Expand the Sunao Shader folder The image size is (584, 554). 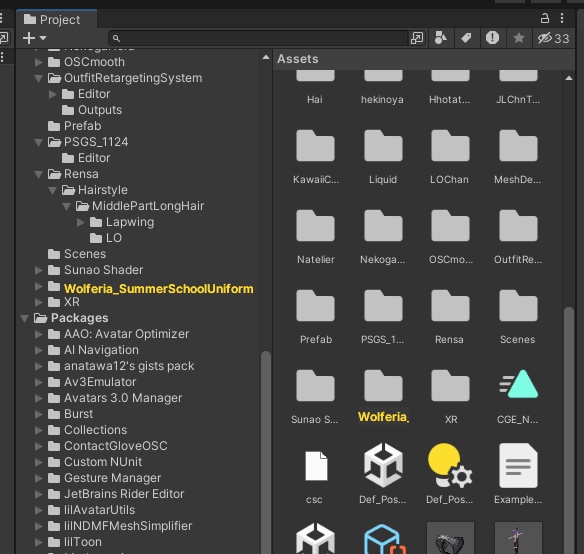click(x=38, y=270)
